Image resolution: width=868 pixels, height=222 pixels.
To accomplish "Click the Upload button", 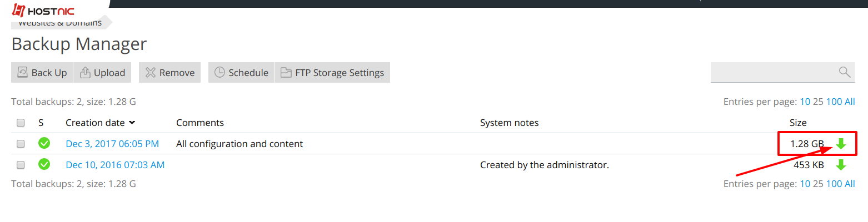I will 102,73.
